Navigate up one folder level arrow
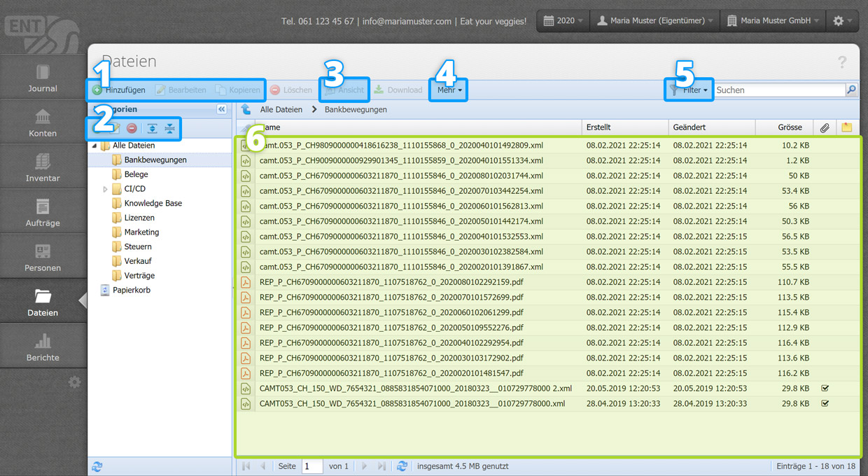 click(x=246, y=109)
